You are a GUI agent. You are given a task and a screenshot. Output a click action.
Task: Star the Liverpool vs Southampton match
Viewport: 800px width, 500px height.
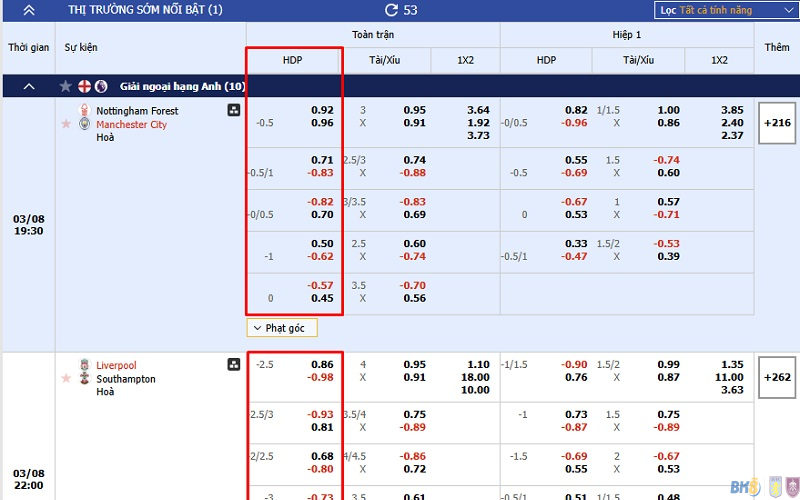coord(67,379)
